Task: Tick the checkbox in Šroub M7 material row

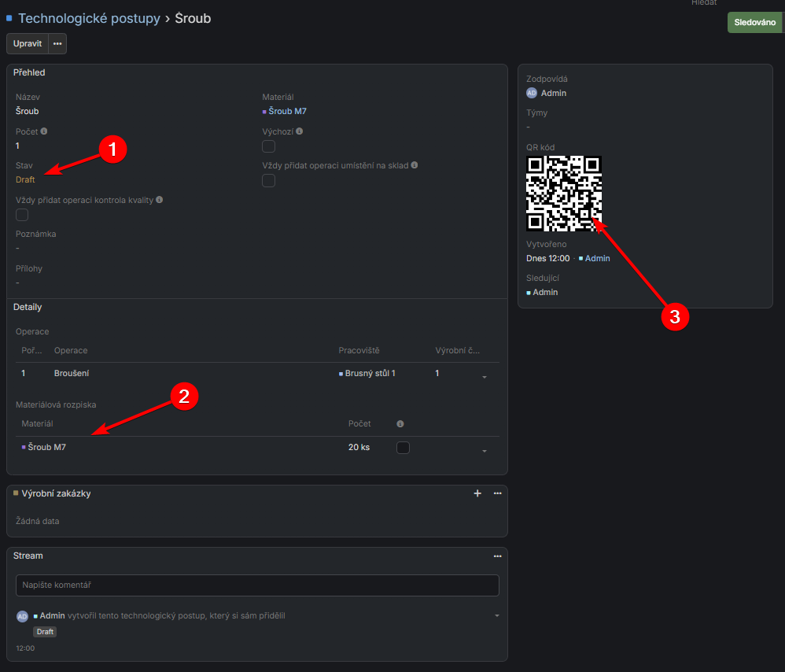Action: pos(403,448)
